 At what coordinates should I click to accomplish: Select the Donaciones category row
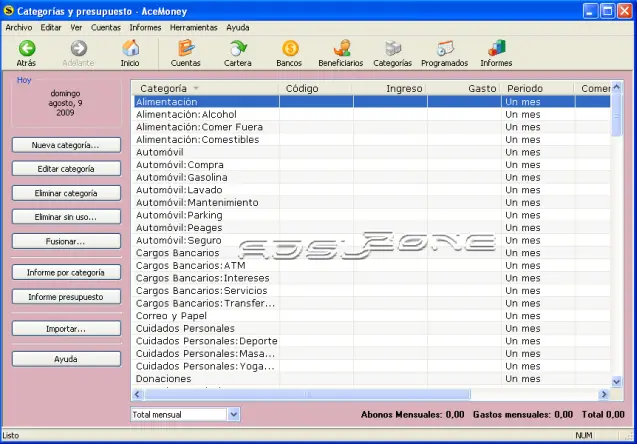tap(372, 379)
